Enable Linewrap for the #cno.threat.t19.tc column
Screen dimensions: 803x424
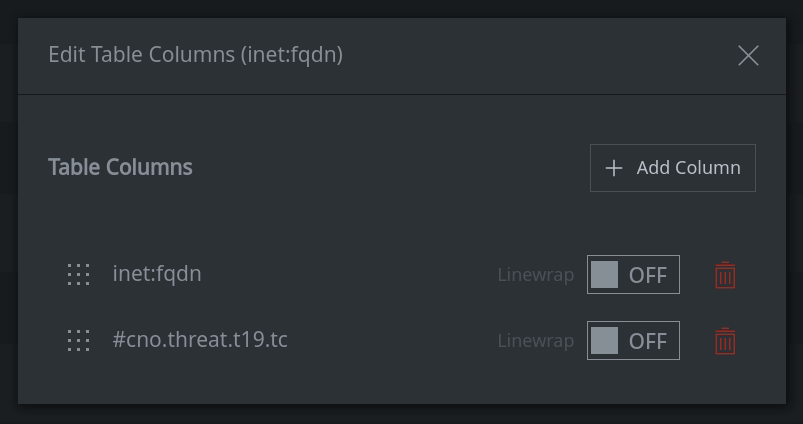633,341
